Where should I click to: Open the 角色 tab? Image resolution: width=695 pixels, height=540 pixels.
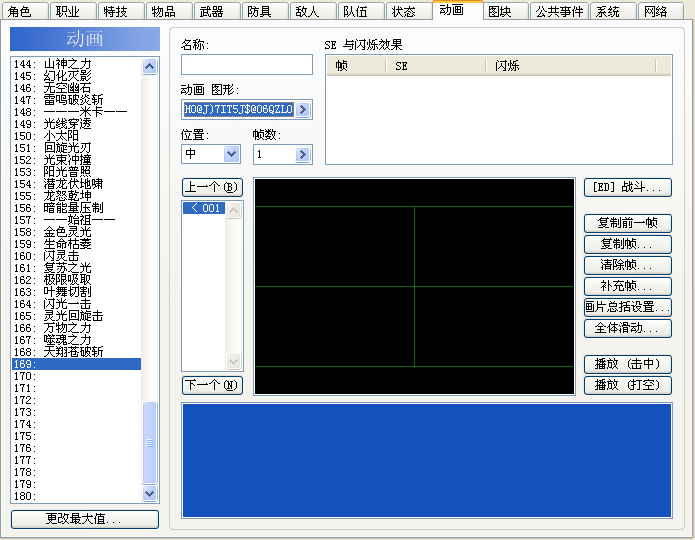(24, 11)
